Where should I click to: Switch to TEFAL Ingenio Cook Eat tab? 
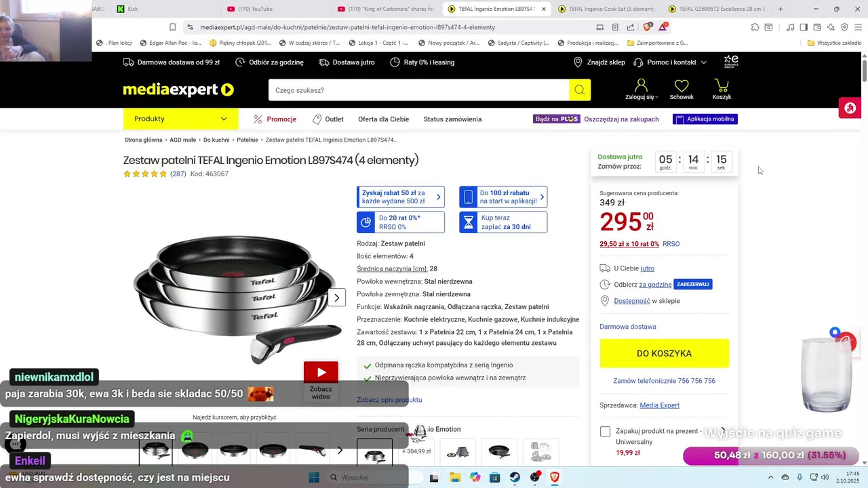pyautogui.click(x=608, y=9)
